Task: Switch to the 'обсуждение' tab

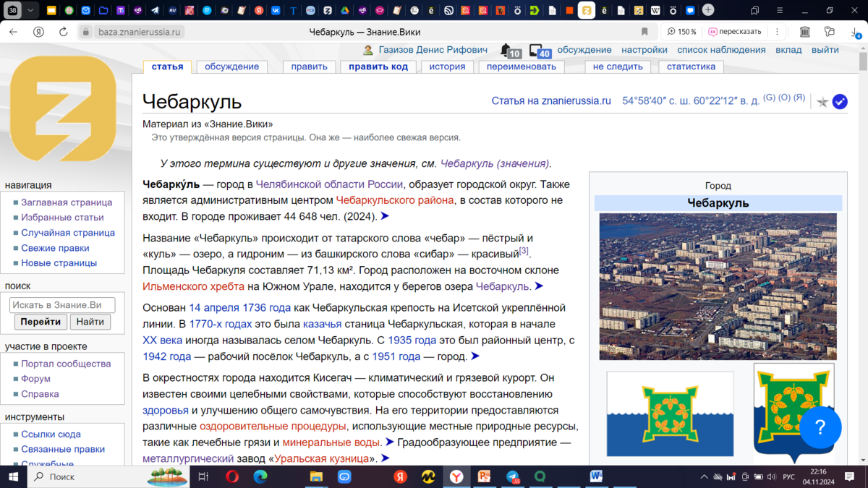Action: [x=231, y=67]
